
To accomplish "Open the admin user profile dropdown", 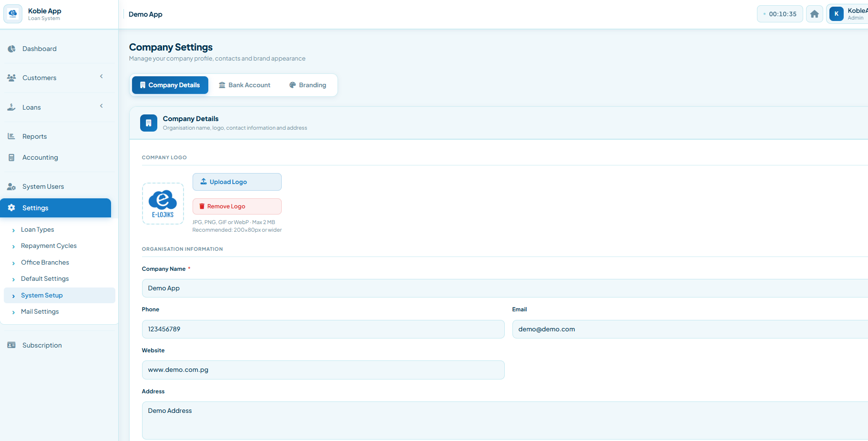I will coord(848,14).
